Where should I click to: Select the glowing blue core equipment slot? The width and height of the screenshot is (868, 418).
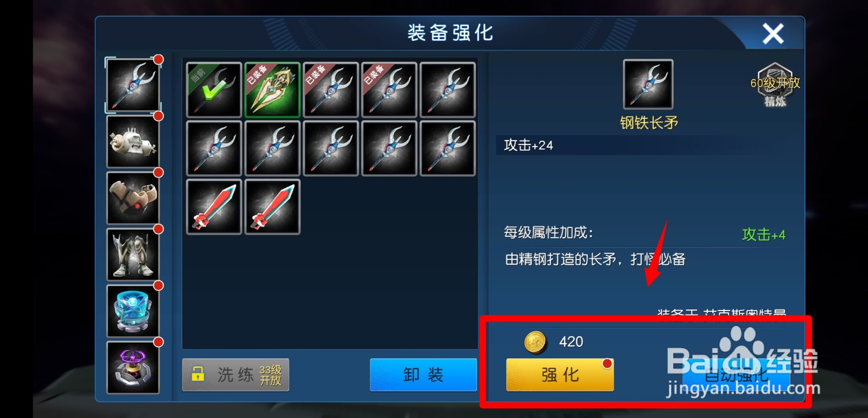point(133,311)
